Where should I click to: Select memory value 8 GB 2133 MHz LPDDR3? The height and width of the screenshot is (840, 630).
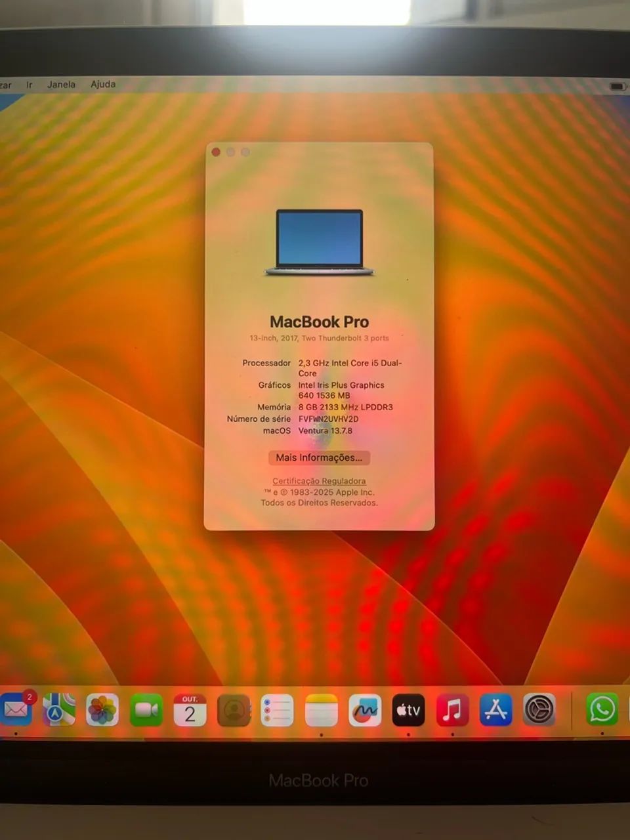tap(346, 407)
